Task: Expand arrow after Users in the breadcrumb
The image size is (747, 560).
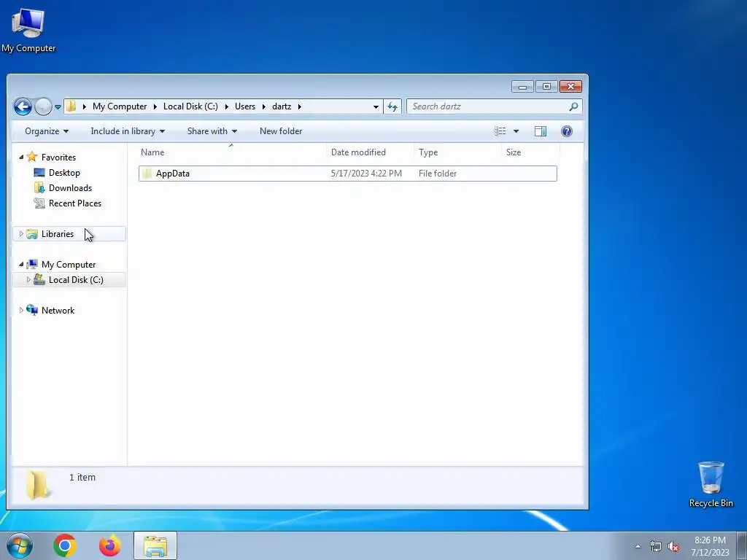Action: 264,106
